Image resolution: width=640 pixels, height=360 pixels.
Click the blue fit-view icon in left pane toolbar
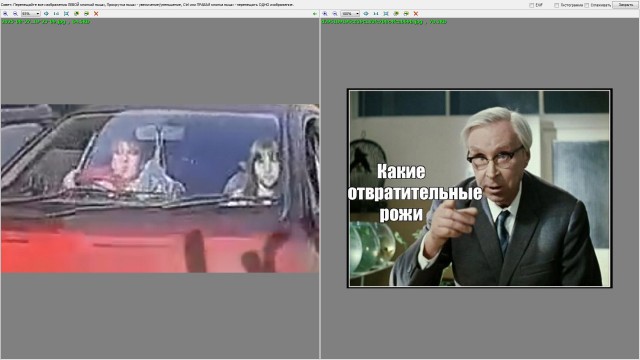click(x=46, y=13)
